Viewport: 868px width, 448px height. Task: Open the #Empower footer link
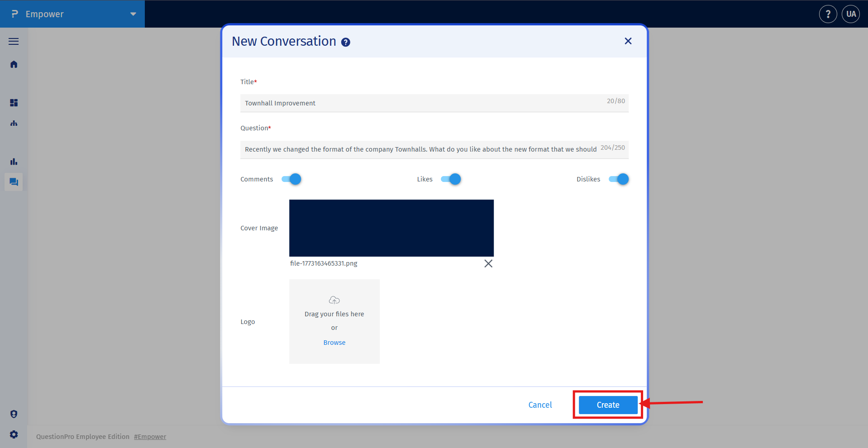point(150,436)
